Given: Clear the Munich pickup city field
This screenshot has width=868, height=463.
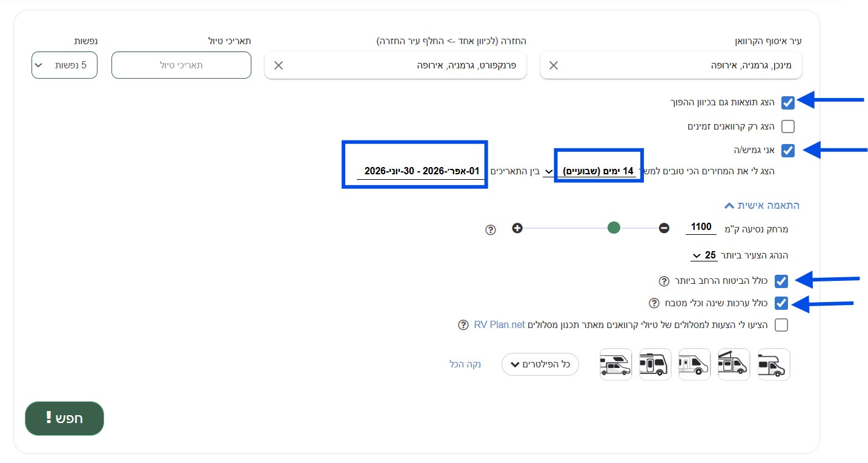Looking at the screenshot, I should (x=554, y=65).
